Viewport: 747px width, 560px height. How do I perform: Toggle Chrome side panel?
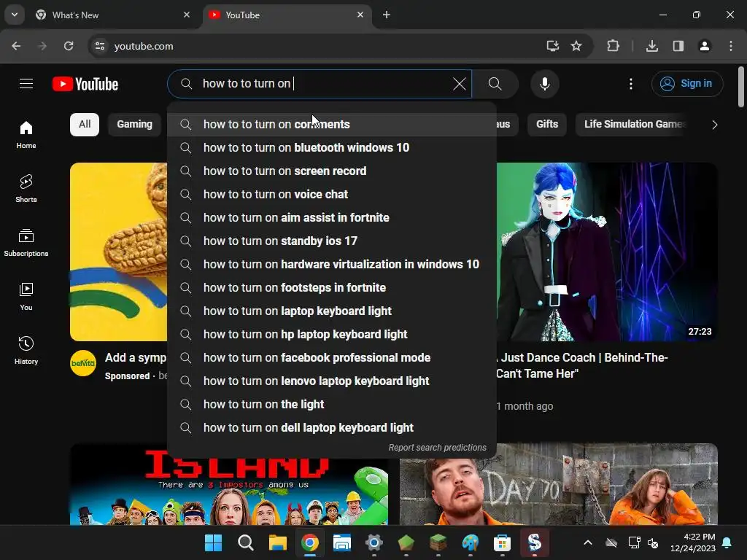(x=678, y=46)
